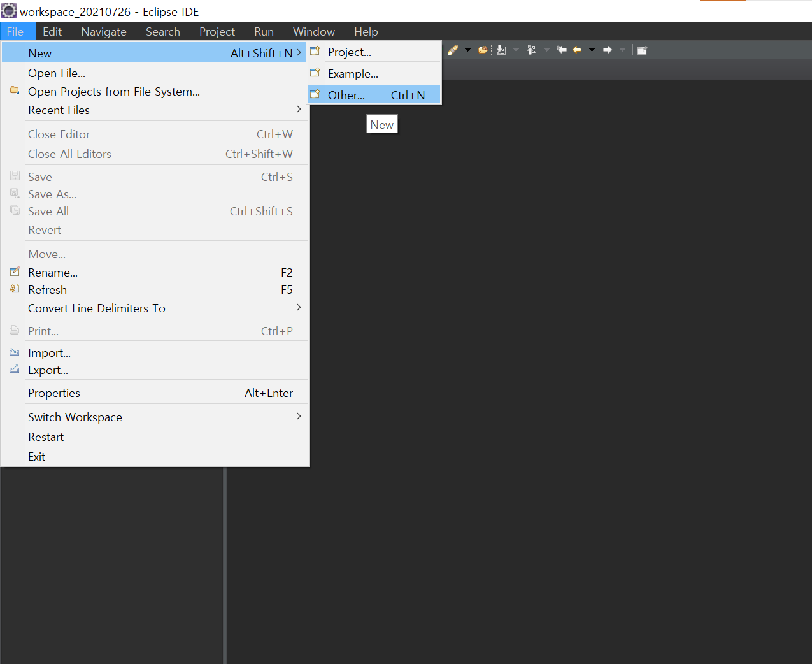Click the white Forward arrow toolbar icon
Image resolution: width=812 pixels, height=664 pixels.
(608, 50)
